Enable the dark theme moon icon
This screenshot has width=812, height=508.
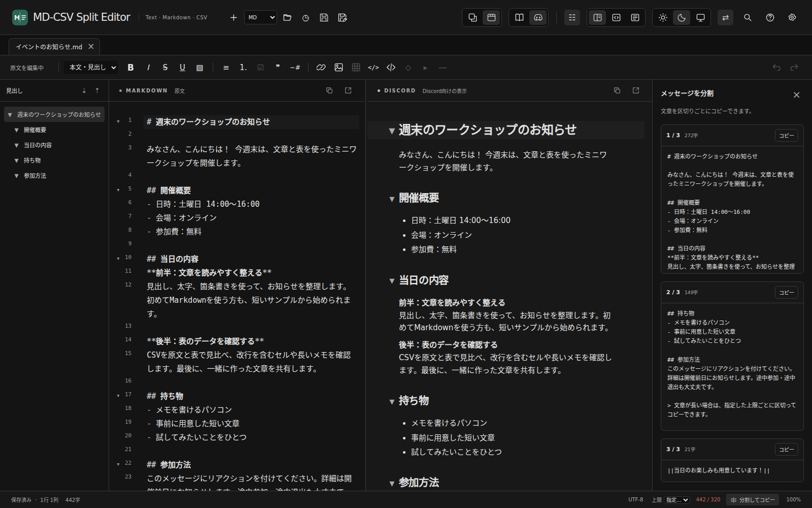coord(682,17)
